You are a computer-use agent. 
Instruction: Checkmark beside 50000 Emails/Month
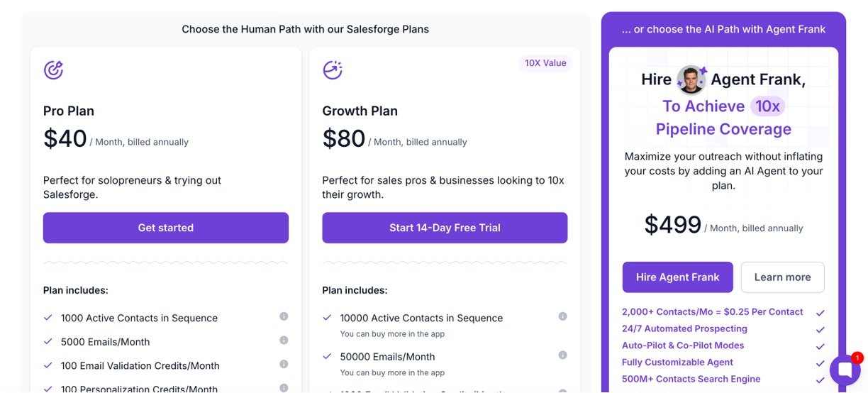pyautogui.click(x=327, y=356)
